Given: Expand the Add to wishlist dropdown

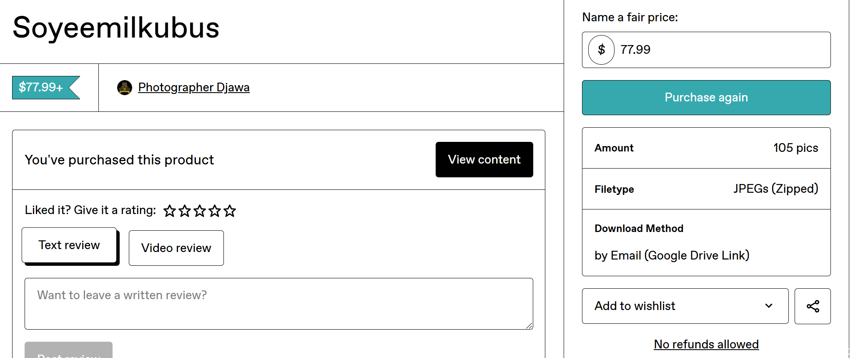Looking at the screenshot, I should click(685, 306).
